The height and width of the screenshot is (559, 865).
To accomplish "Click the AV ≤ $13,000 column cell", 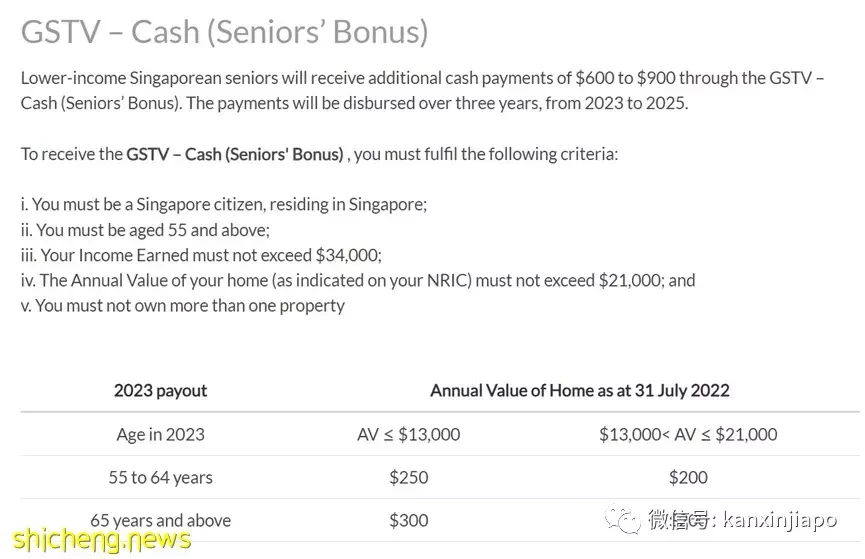I will pyautogui.click(x=409, y=435).
